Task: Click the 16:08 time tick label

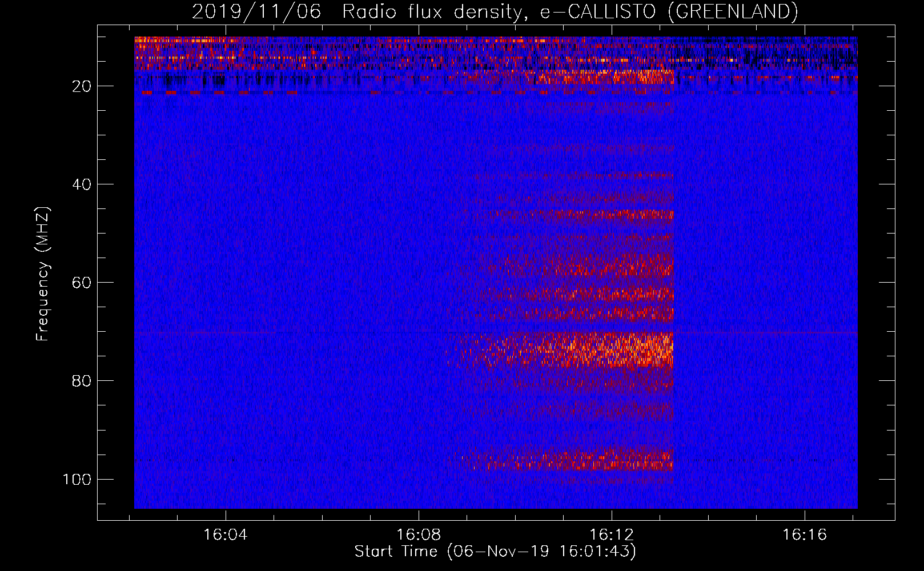Action: [419, 534]
